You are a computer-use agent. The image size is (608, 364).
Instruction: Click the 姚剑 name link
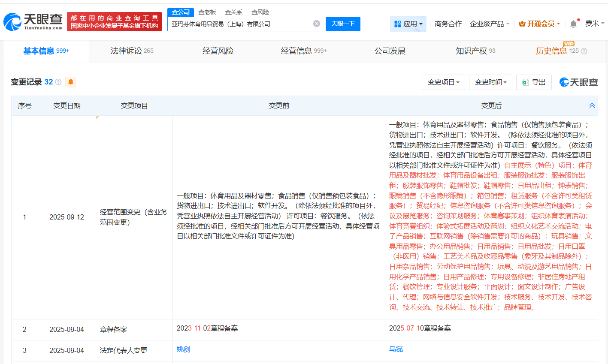point(183,350)
